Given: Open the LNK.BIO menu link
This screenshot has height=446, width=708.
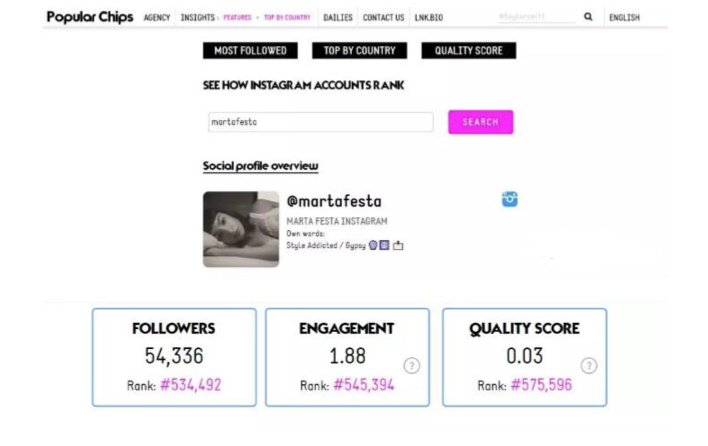Looking at the screenshot, I should pos(429,18).
